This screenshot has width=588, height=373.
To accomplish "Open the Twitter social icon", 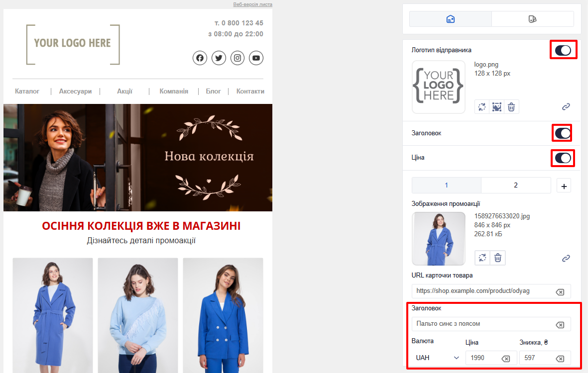I will click(x=219, y=58).
